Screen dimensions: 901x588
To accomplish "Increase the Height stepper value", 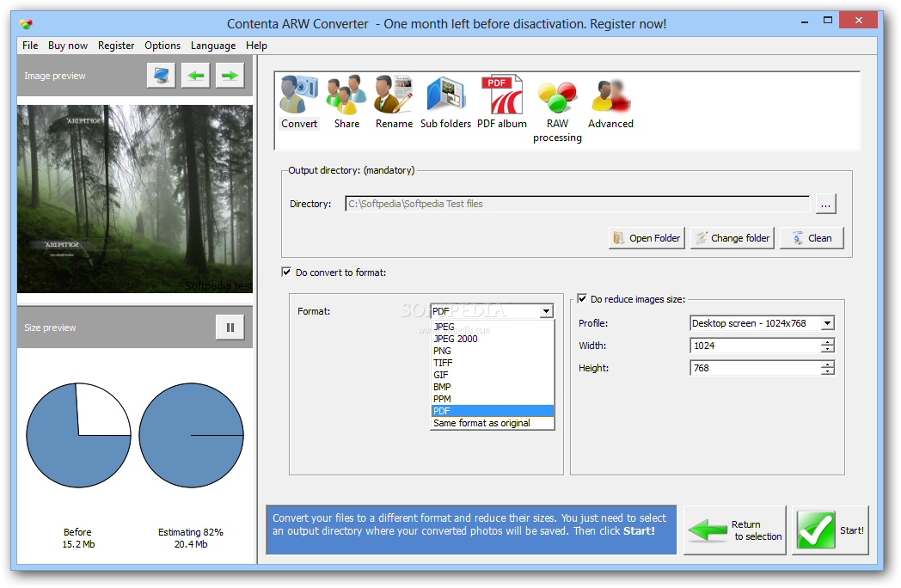I will 827,364.
